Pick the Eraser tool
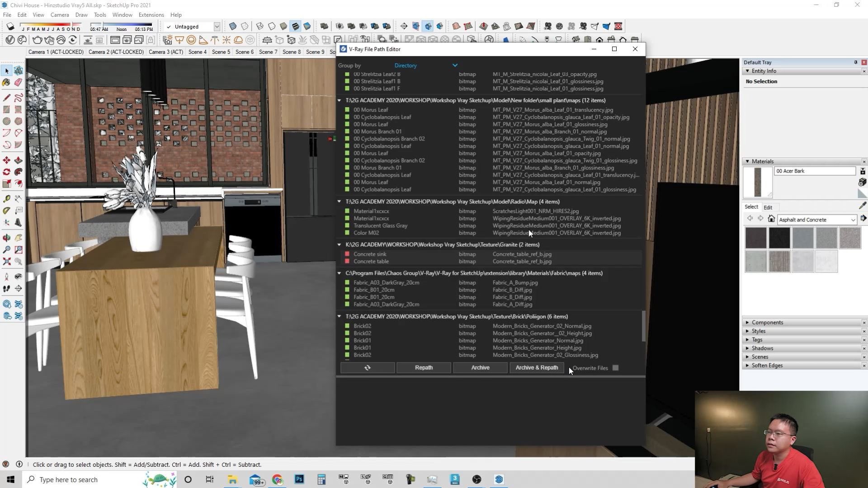 tap(18, 83)
